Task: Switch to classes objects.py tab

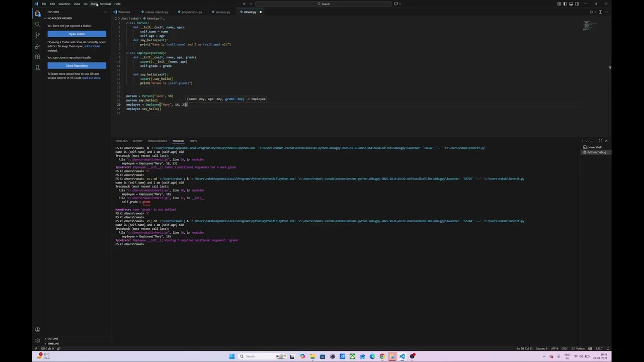Action: coord(156,12)
